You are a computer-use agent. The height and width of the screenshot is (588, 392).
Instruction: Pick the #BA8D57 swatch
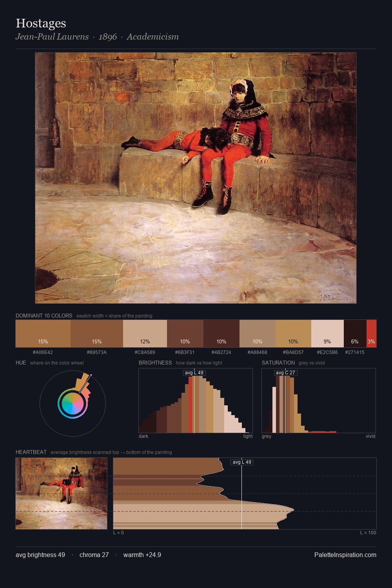[x=293, y=334]
